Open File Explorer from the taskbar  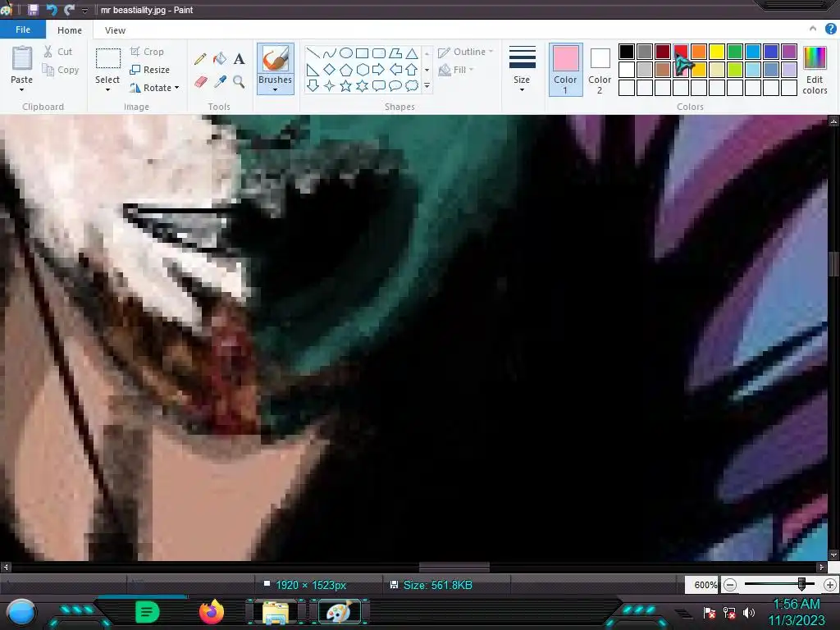[x=276, y=612]
